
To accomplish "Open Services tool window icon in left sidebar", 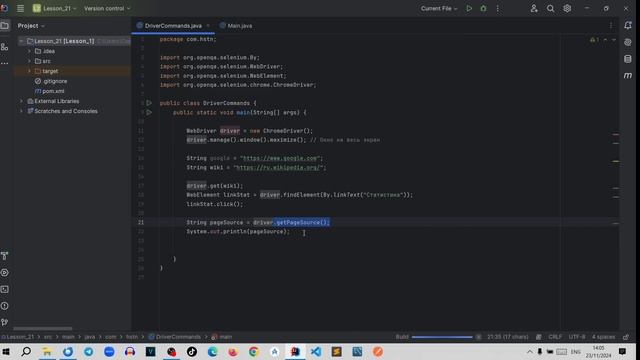I will tap(5, 273).
